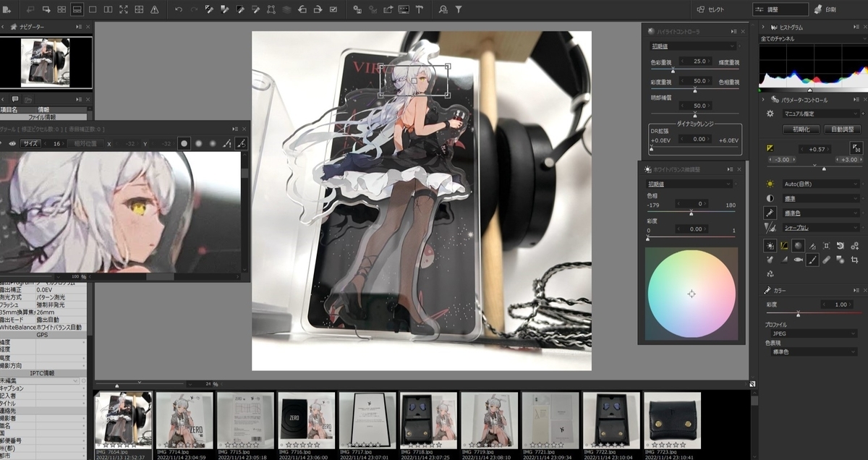Image resolution: width=868 pixels, height=460 pixels.
Task: Close the spotting tool floating window
Action: 243,128
